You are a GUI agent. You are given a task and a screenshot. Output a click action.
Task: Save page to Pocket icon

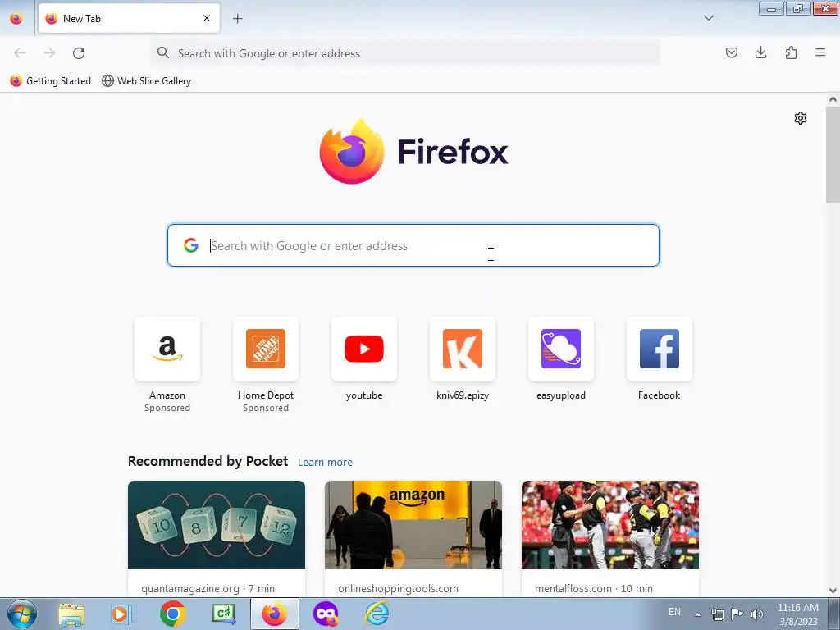(731, 52)
